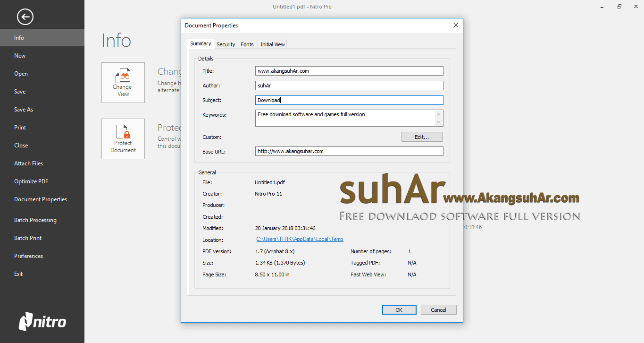644x343 pixels.
Task: Close the Document Properties dialog
Action: (x=455, y=25)
